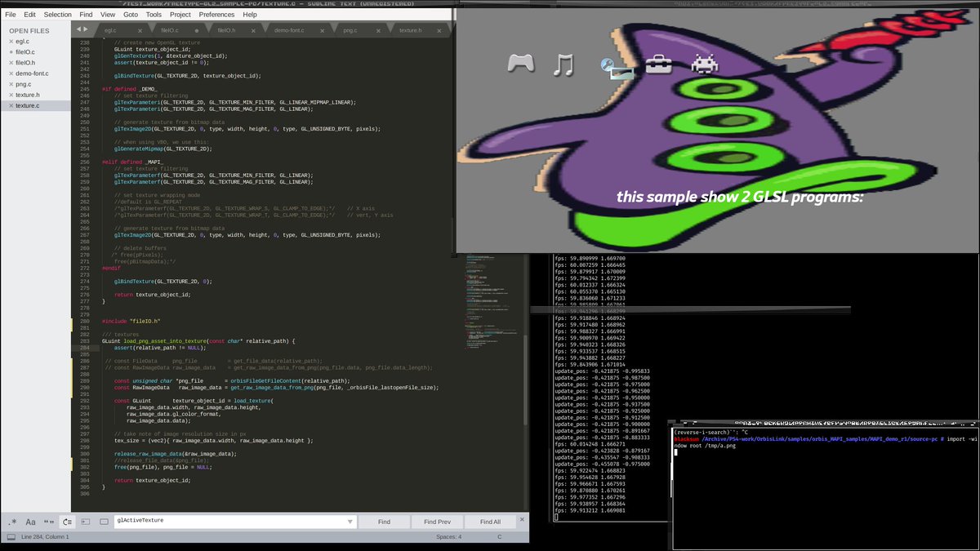
Task: Close egl.c using sidebar X icon
Action: [x=11, y=41]
